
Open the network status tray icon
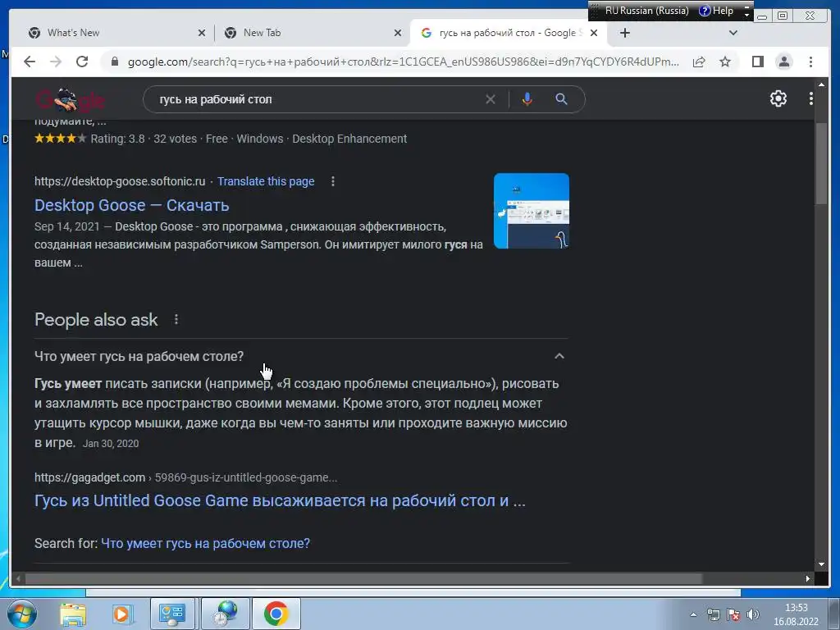point(713,614)
